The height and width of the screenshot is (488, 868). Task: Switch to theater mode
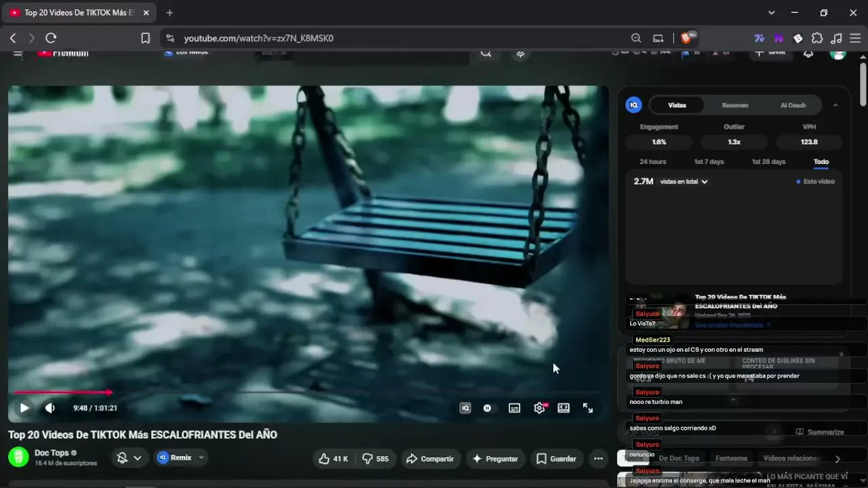pyautogui.click(x=564, y=408)
